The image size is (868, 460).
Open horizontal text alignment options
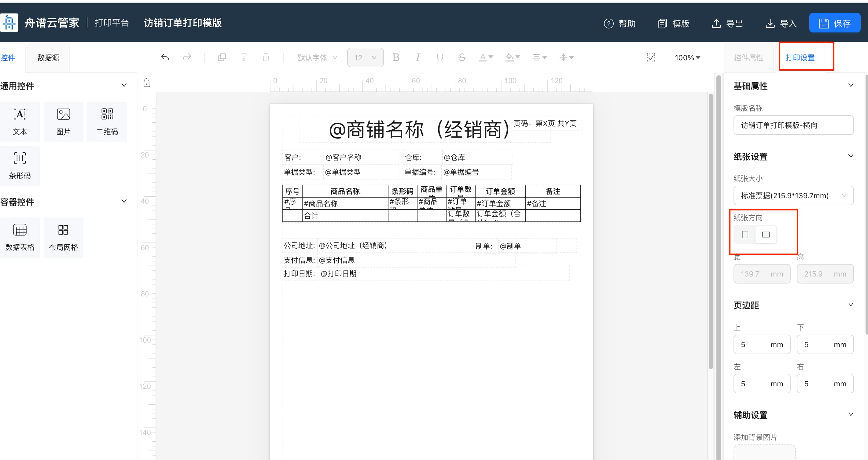click(x=539, y=57)
